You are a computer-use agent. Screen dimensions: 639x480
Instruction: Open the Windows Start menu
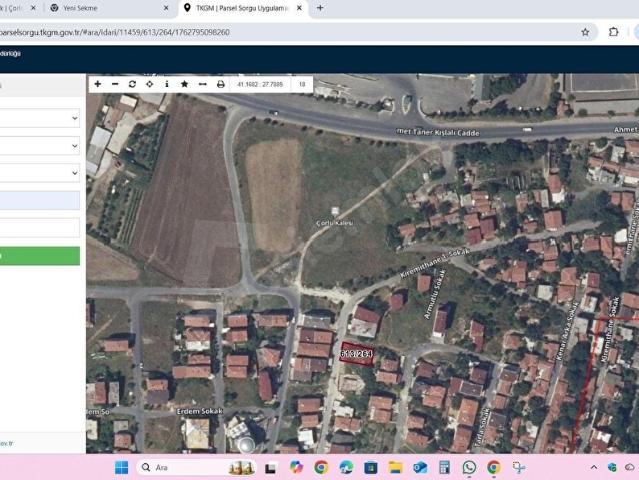(121, 467)
